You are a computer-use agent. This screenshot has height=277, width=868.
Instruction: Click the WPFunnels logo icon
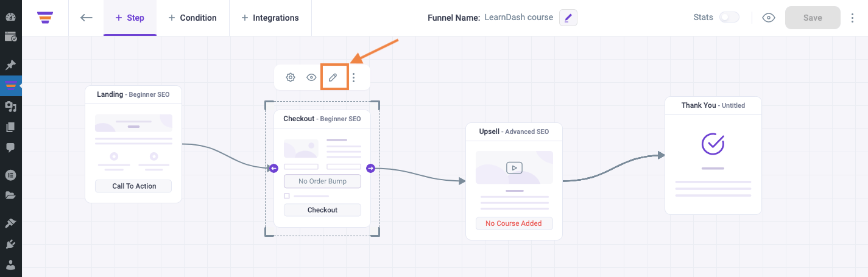tap(44, 18)
